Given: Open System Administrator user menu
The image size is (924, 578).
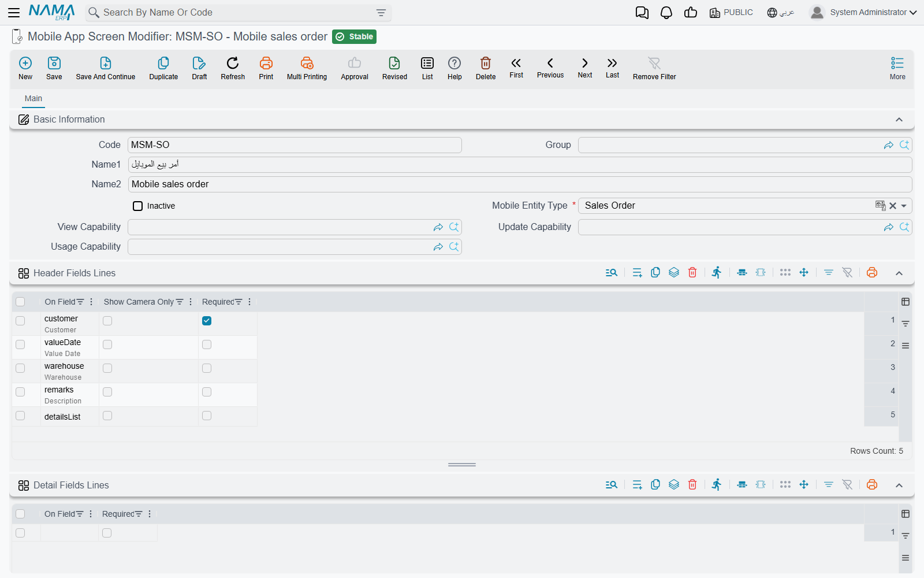Looking at the screenshot, I should [863, 12].
